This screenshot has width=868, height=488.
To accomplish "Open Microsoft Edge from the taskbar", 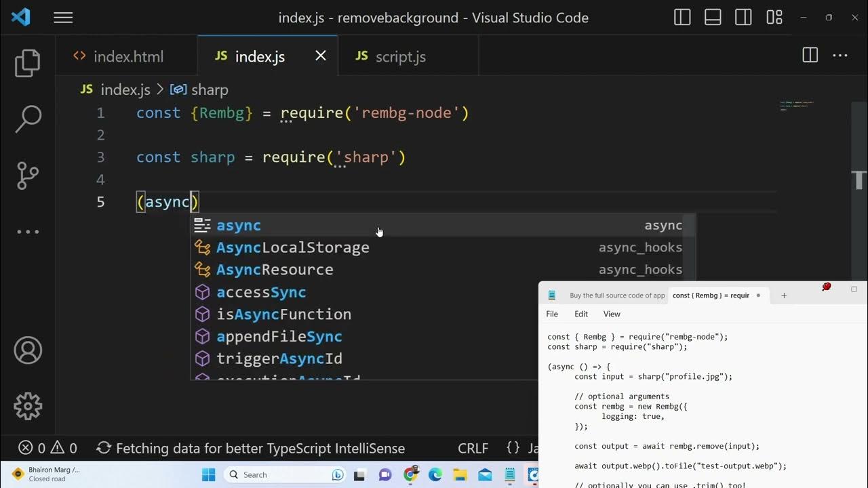I will [435, 474].
